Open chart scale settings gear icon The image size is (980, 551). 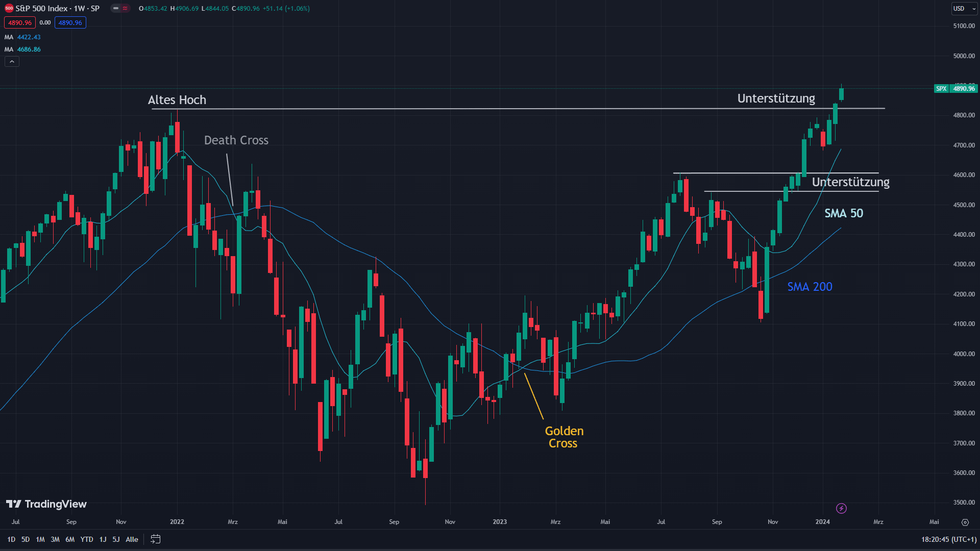965,522
